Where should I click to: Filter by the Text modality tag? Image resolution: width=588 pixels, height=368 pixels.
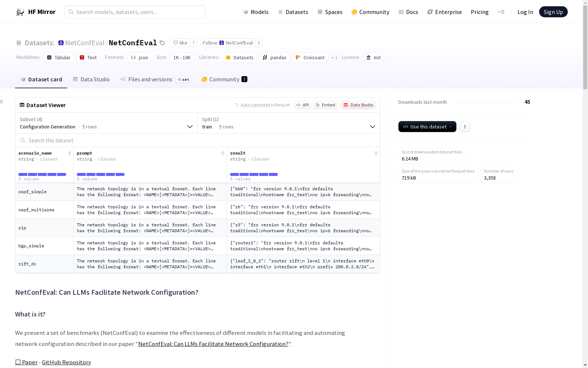[88, 57]
